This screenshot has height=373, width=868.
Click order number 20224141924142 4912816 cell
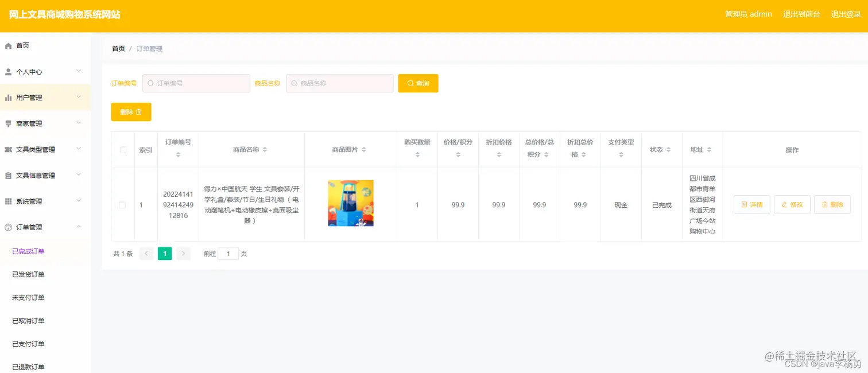(178, 205)
